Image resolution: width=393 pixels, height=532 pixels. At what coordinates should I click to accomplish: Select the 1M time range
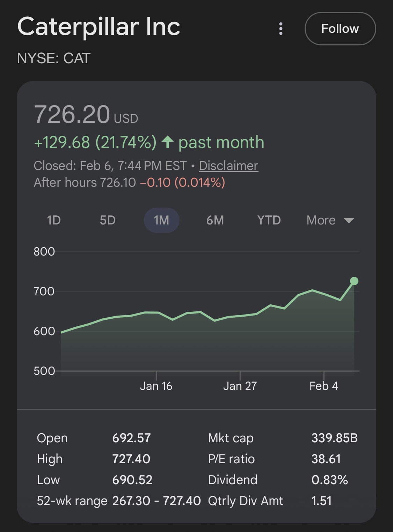click(x=161, y=220)
